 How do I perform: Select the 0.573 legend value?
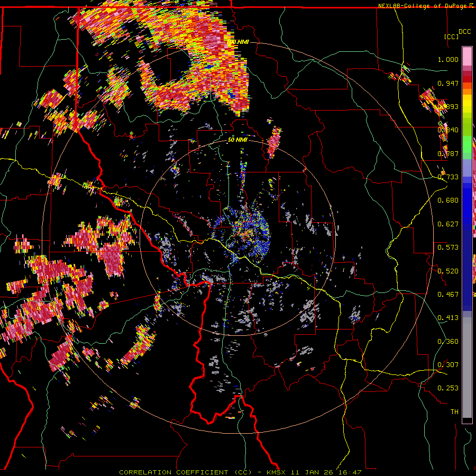pyautogui.click(x=448, y=248)
